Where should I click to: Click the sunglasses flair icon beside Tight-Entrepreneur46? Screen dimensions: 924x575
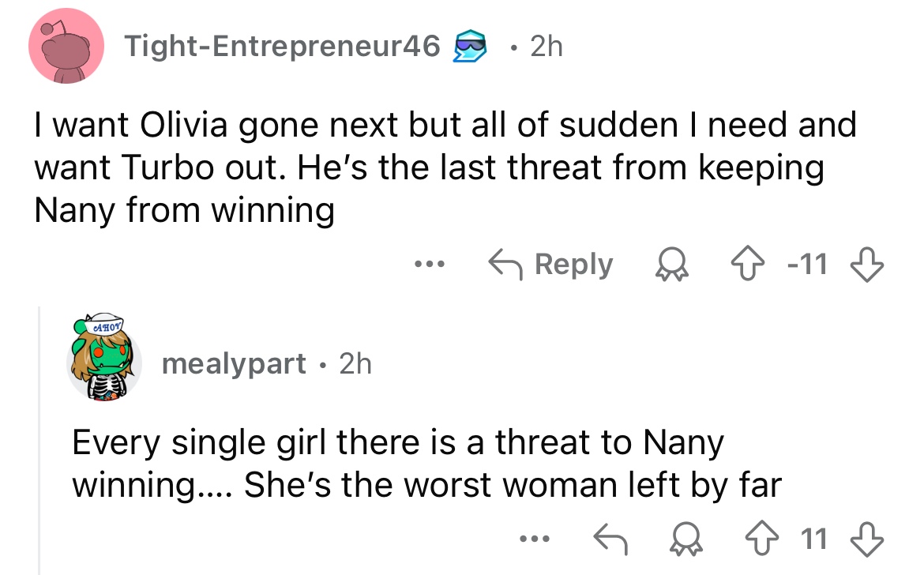pos(470,46)
